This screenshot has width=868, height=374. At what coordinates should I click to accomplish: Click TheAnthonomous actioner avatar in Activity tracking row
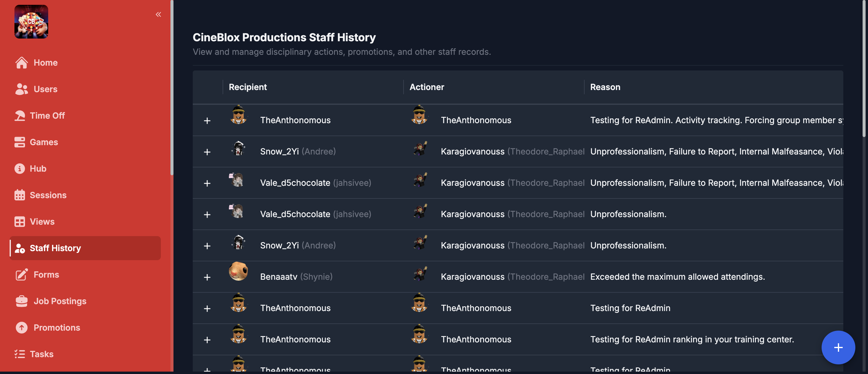419,115
